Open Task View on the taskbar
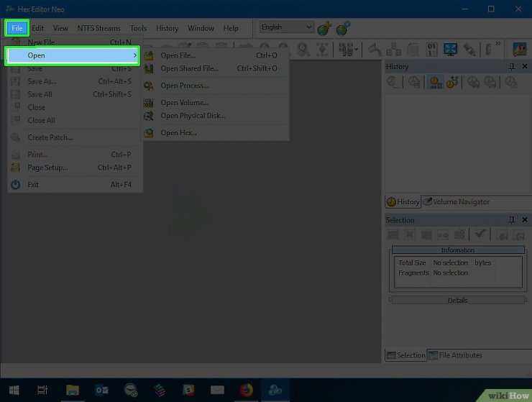 (x=42, y=390)
